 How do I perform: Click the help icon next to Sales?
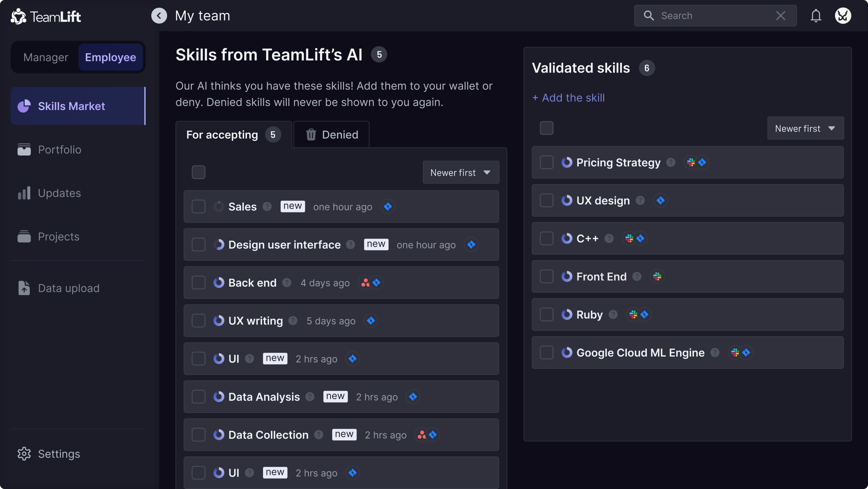pos(267,206)
